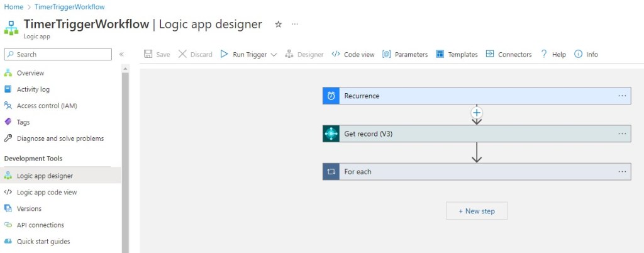Favorite the workflow with the star icon

[279, 25]
